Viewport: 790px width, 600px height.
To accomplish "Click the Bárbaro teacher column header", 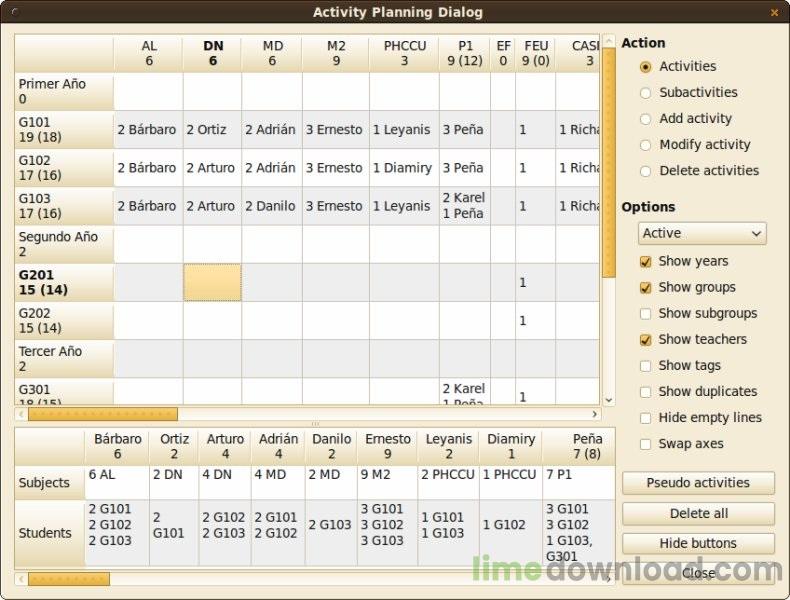I will pos(117,446).
